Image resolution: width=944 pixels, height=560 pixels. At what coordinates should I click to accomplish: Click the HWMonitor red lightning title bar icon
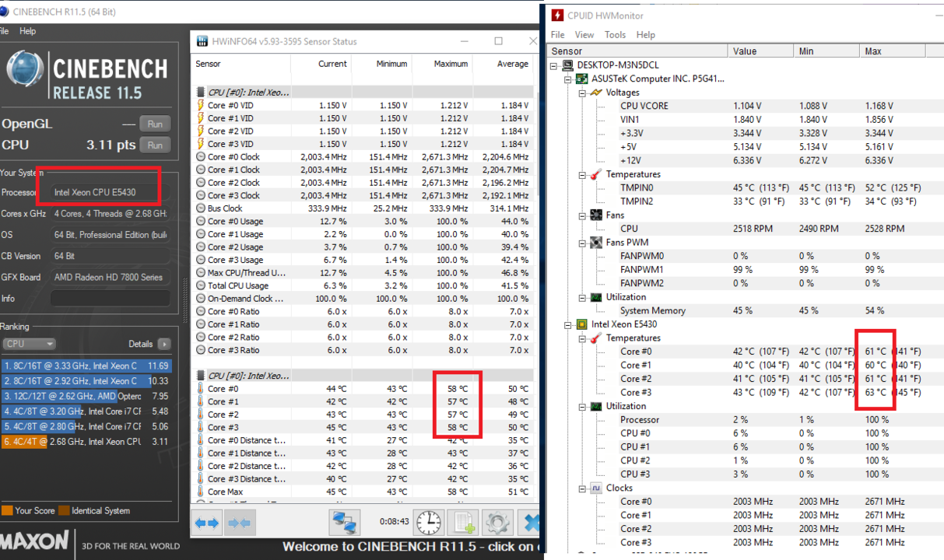(557, 15)
